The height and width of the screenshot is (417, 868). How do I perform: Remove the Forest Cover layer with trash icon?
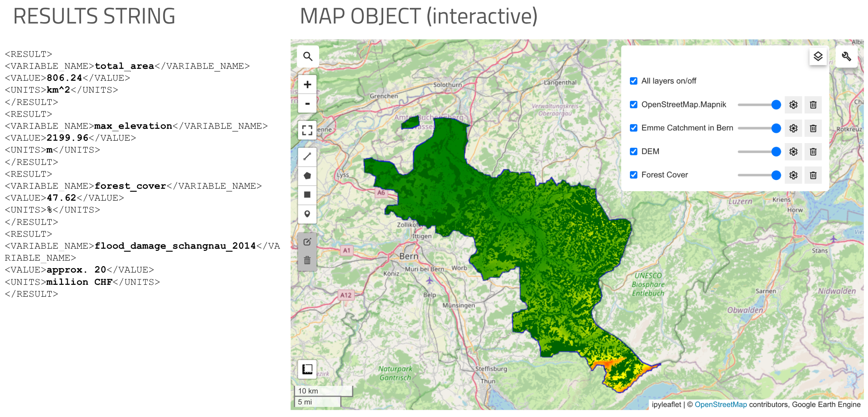point(813,175)
